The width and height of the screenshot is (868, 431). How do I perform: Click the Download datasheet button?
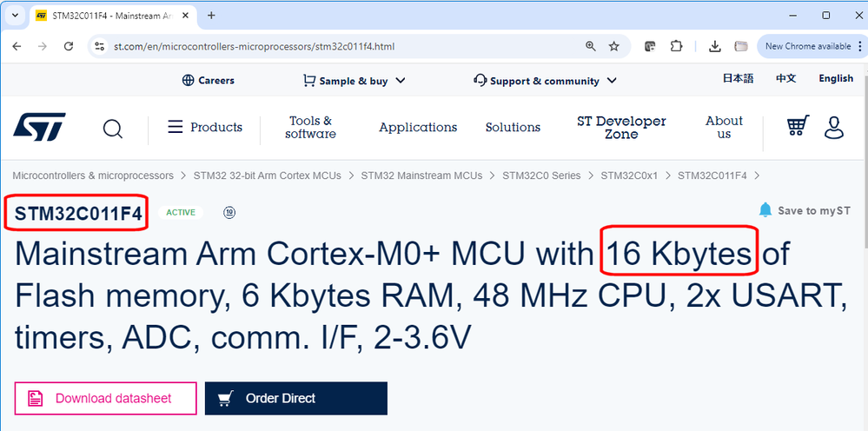[x=105, y=398]
